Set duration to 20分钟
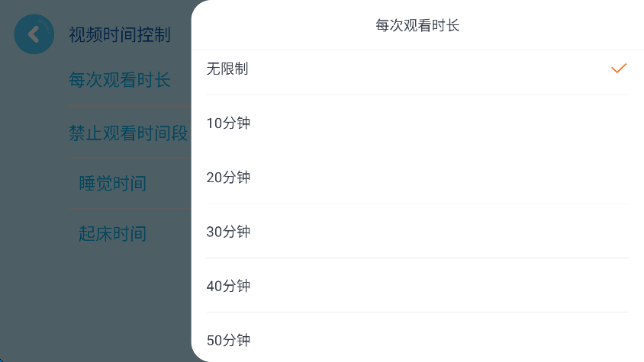 pos(228,178)
